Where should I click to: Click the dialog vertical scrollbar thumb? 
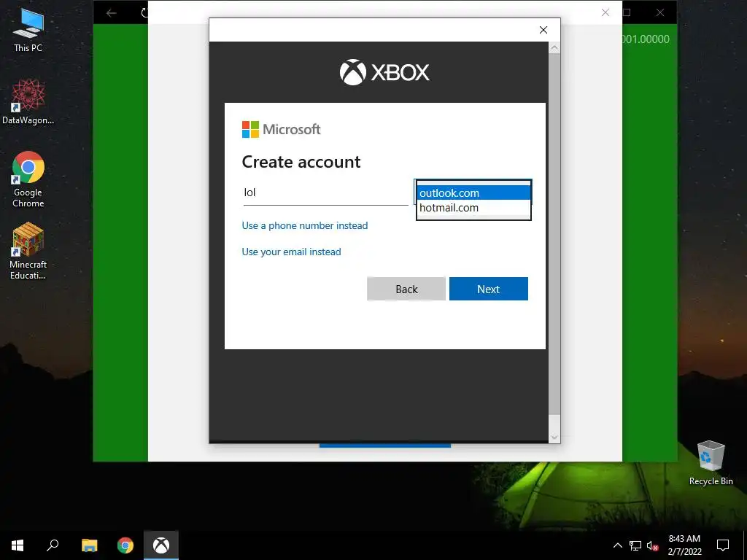click(554, 233)
